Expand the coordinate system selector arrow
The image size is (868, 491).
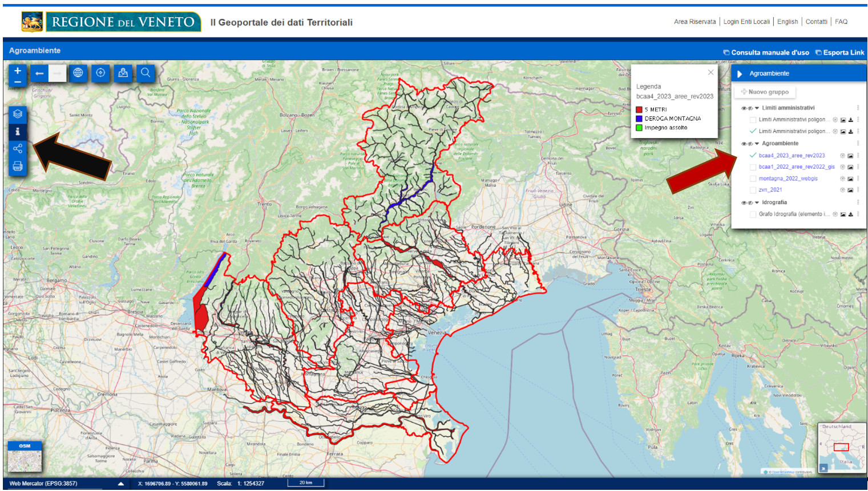[120, 484]
